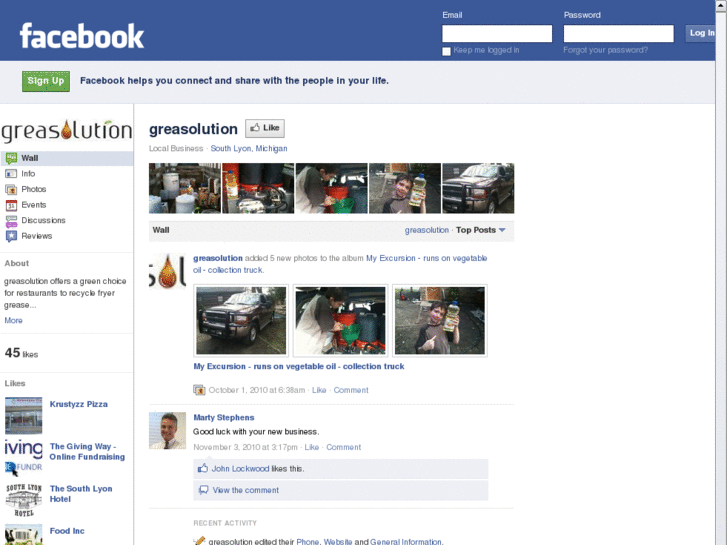727x545 pixels.
Task: Click the green Sign Up button
Action: point(46,81)
